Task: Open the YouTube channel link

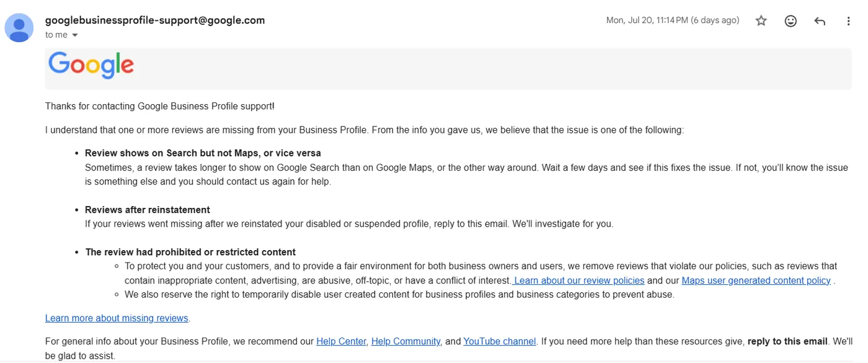Action: tap(500, 341)
